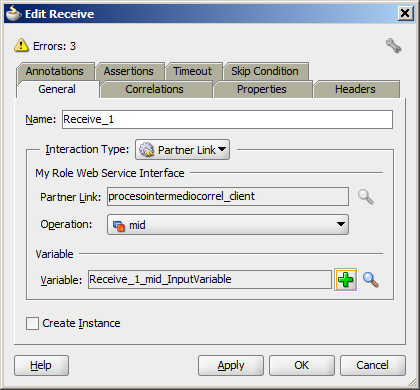Screen dimensions: 420x390
Task: Click the Help button
Action: (41, 365)
